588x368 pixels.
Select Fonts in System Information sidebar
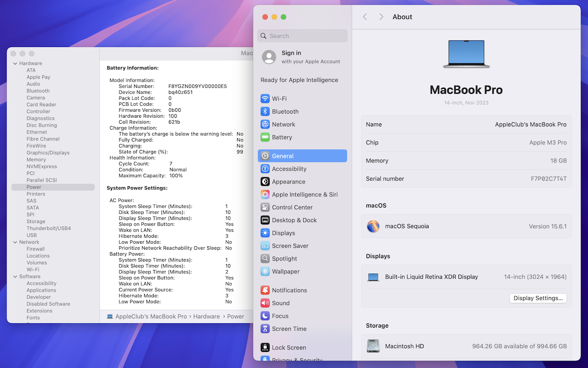click(x=33, y=318)
